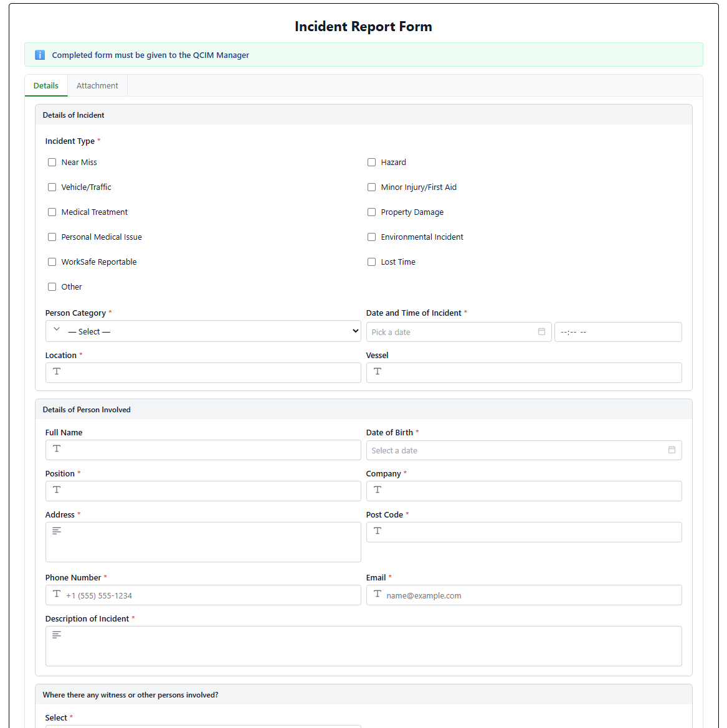Tick Minor Injury/First Aid checkbox
This screenshot has width=727, height=728.
(x=372, y=187)
